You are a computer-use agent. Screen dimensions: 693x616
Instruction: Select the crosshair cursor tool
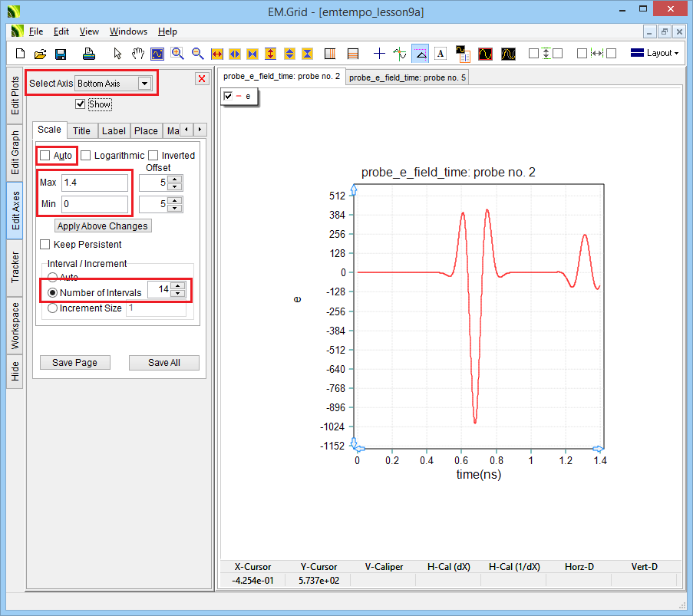pos(379,54)
